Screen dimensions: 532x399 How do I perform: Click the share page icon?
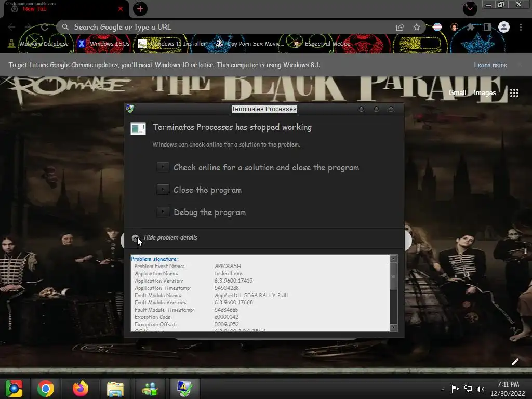(x=400, y=27)
